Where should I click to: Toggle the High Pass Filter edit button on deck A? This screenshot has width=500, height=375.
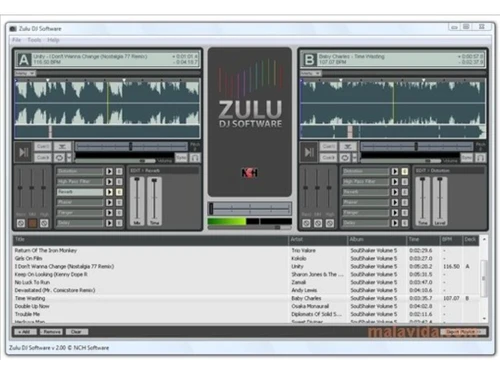(119, 182)
